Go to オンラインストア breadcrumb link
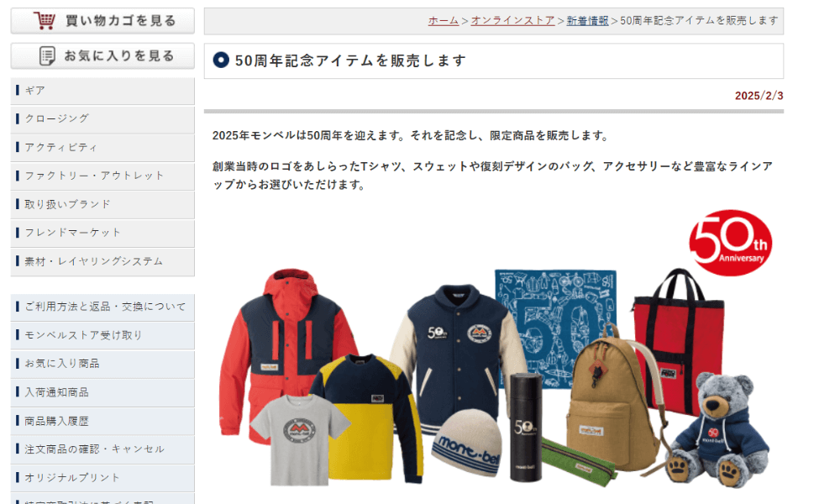Viewport: 840px width, 504px height. point(512,21)
